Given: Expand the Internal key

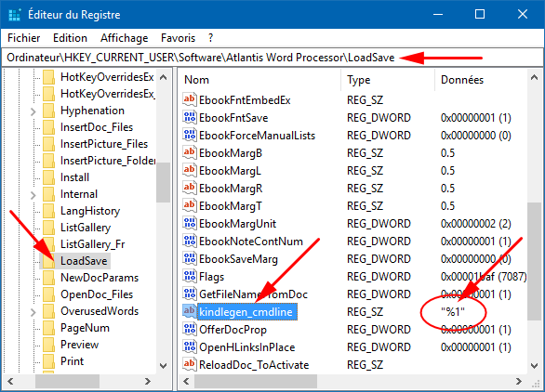Looking at the screenshot, I should 33,195.
